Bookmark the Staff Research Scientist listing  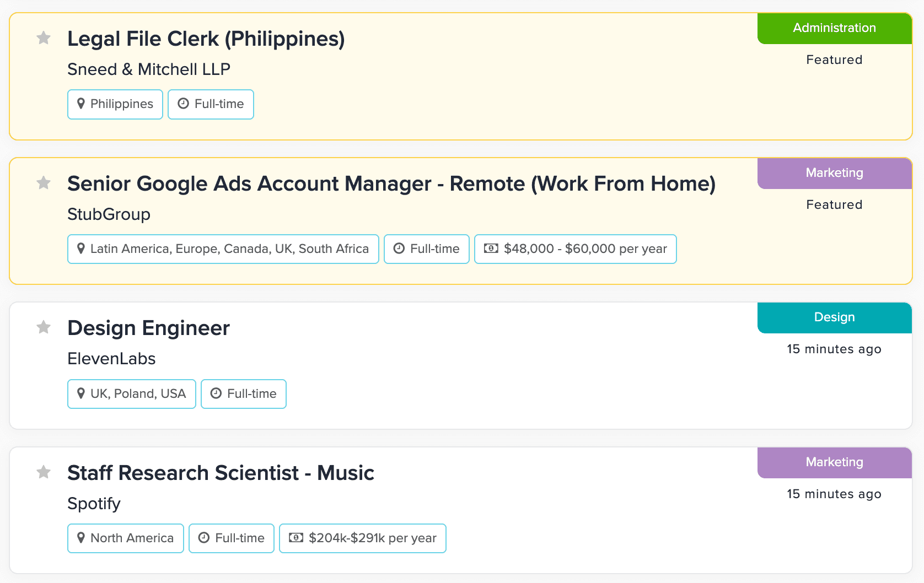pyautogui.click(x=44, y=472)
